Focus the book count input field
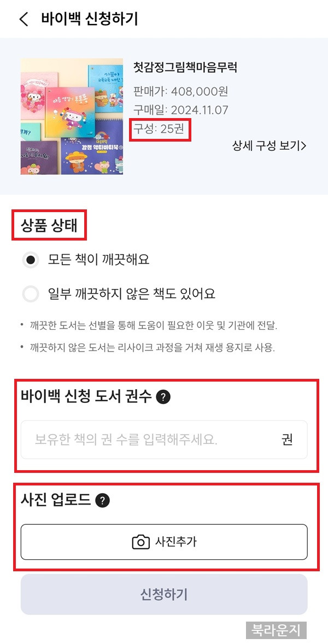Image resolution: width=328 pixels, height=644 pixels. [x=164, y=440]
